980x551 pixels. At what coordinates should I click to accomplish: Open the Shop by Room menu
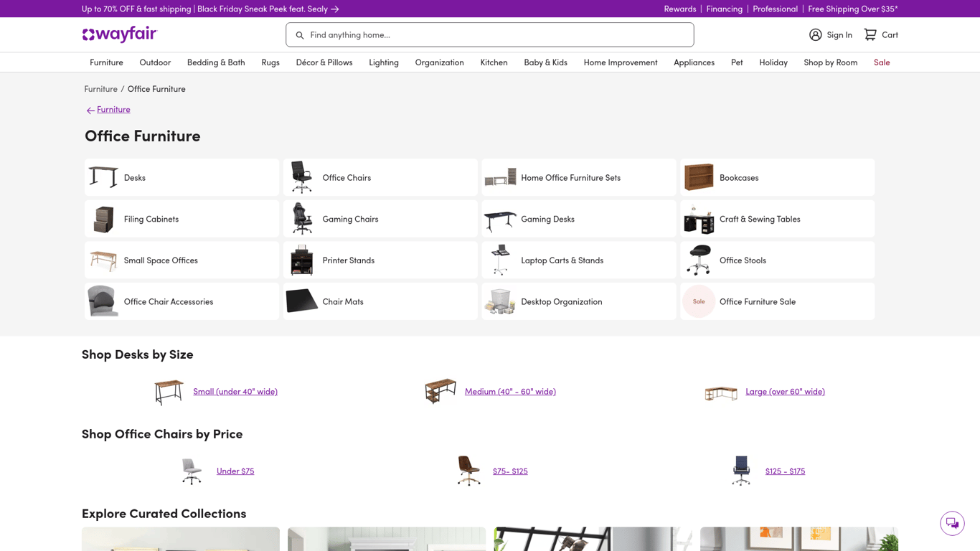[830, 62]
